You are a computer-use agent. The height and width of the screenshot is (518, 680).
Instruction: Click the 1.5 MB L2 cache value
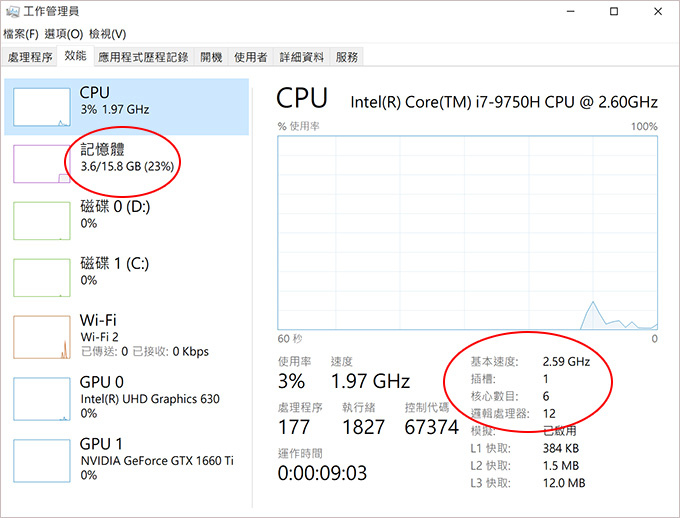[561, 466]
